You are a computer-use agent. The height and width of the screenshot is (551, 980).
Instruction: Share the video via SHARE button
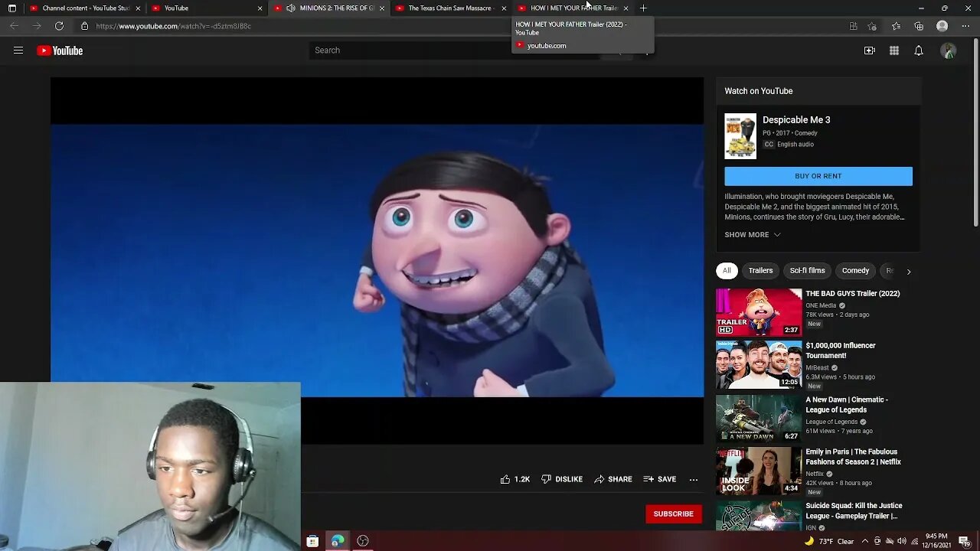pyautogui.click(x=613, y=479)
